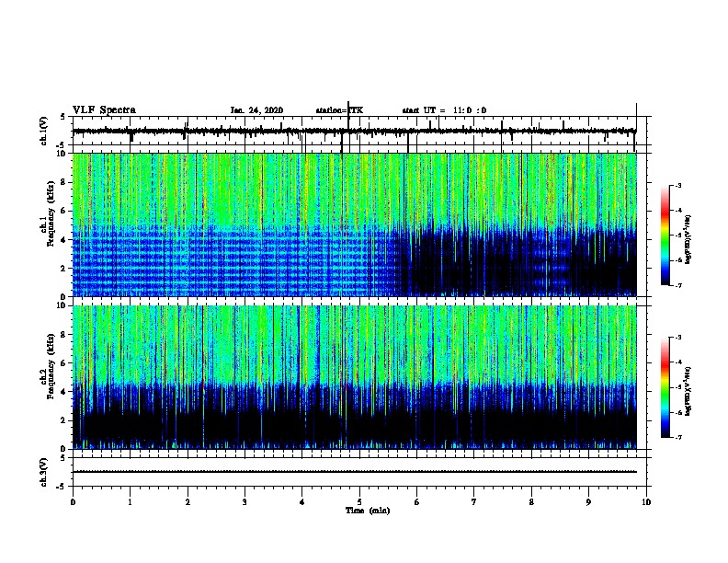Click time axis tick label "6"
This screenshot has height=563, width=728.
pos(417,501)
